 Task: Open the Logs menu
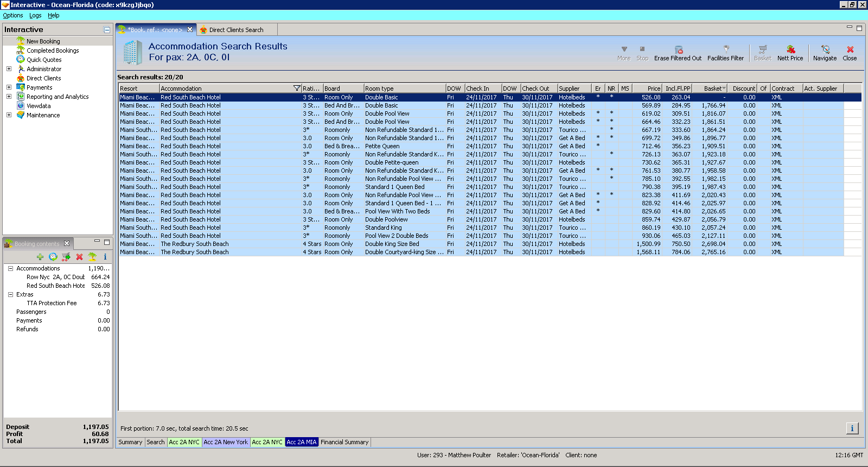35,15
